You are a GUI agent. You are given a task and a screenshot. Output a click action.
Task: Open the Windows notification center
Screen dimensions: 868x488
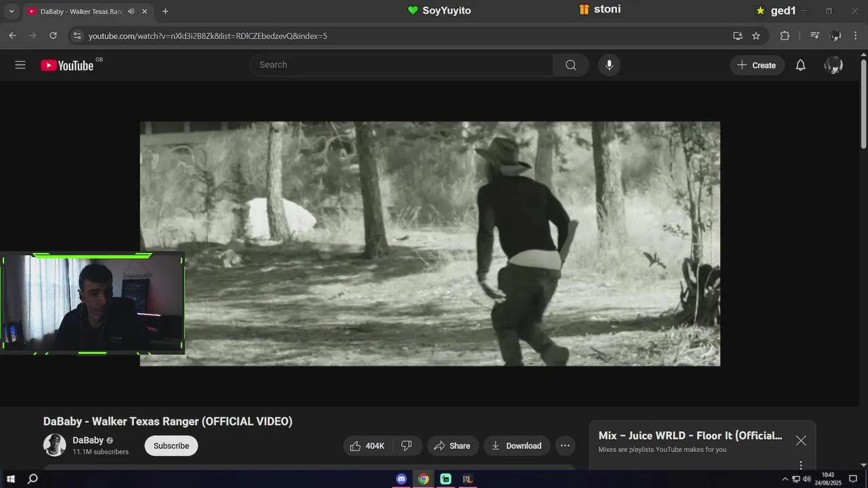pyautogui.click(x=853, y=479)
